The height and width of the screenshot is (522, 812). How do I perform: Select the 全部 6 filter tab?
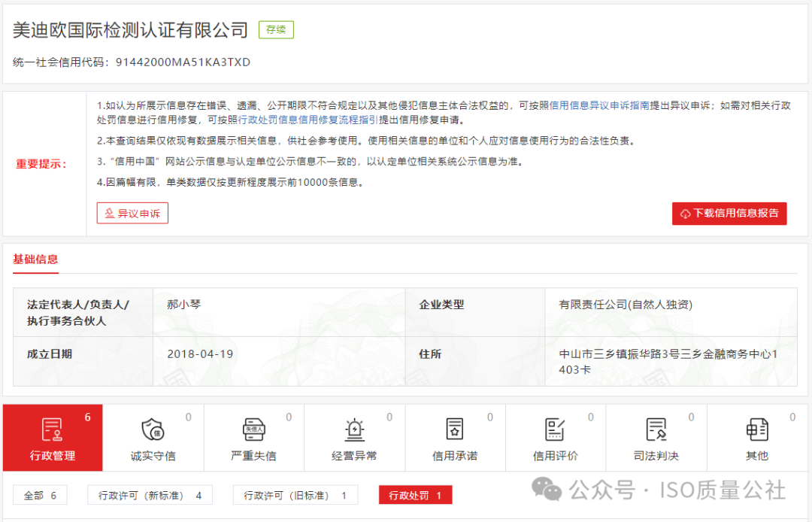point(40,494)
